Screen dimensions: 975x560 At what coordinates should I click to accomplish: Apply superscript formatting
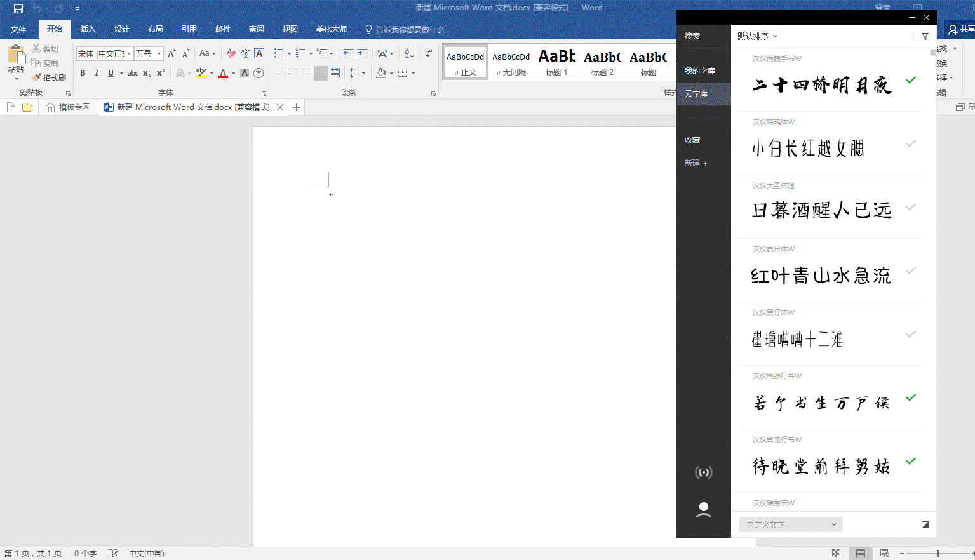161,73
